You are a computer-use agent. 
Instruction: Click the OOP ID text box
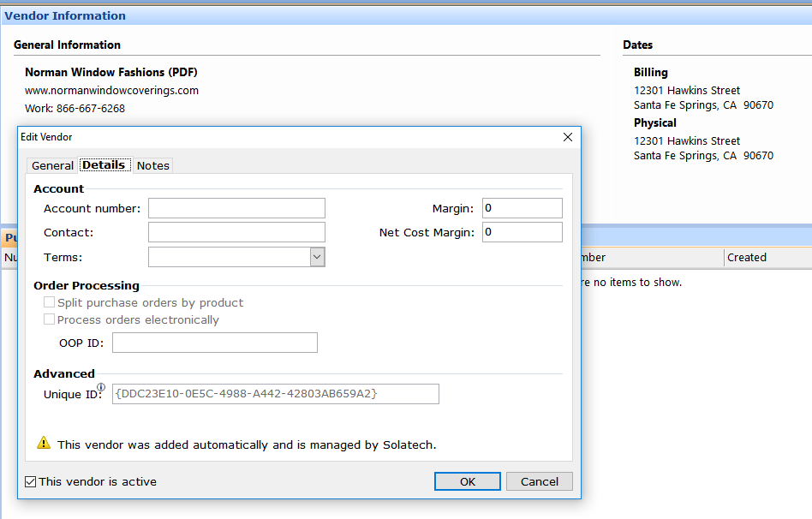pos(215,343)
